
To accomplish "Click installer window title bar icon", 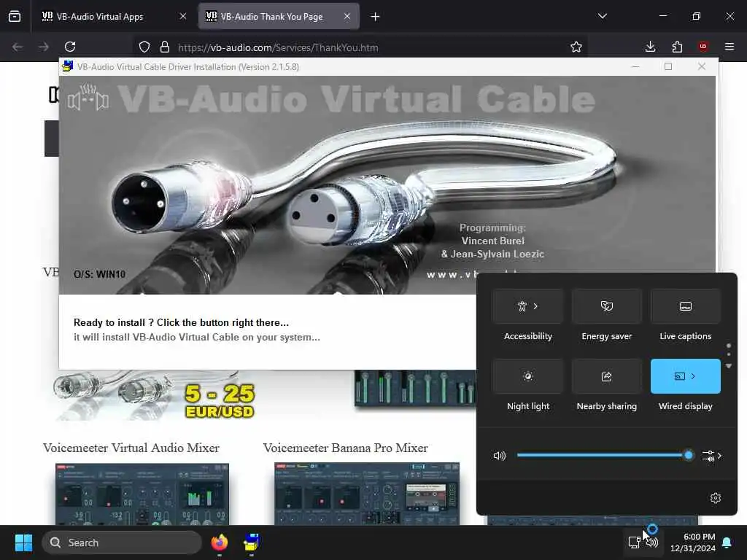I will [x=68, y=66].
